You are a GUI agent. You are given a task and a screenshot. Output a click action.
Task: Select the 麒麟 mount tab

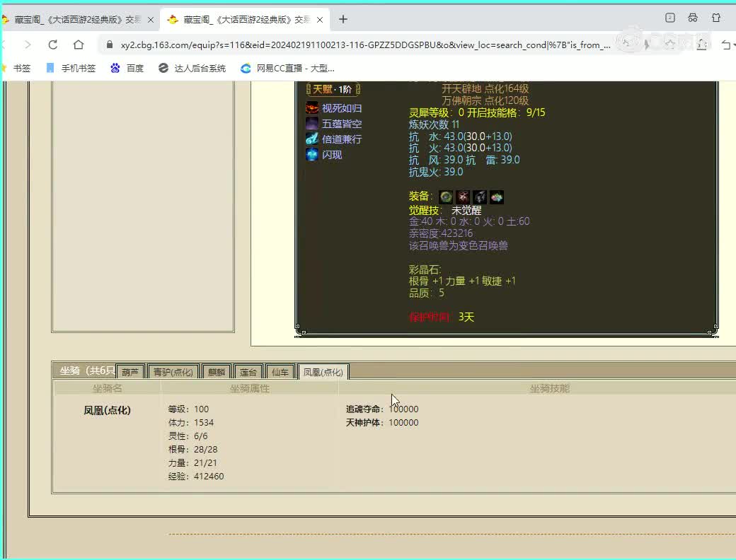tap(217, 372)
